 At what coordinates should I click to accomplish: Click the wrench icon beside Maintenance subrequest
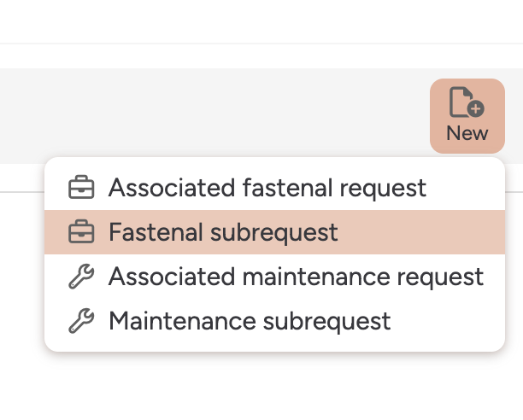click(81, 321)
